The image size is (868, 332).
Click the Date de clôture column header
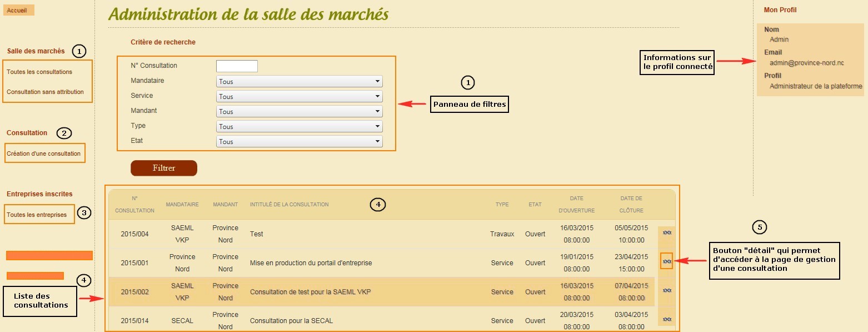coord(631,204)
